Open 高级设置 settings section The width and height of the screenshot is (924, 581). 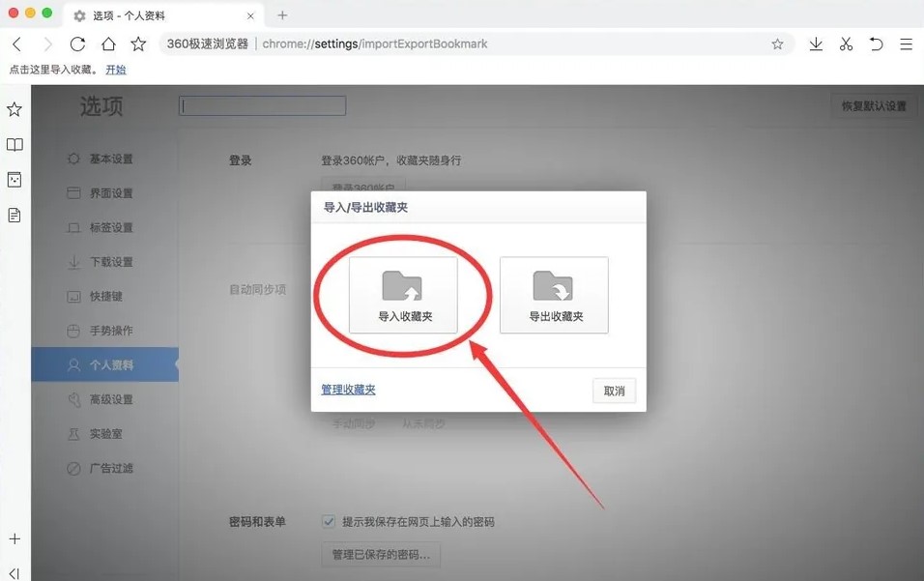point(111,399)
